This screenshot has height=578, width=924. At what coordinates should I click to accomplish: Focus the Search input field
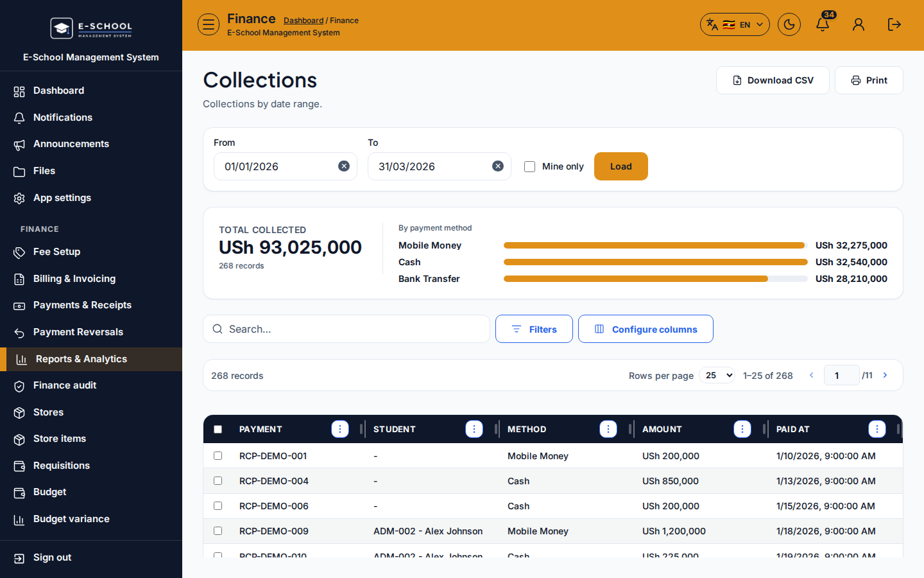click(346, 329)
